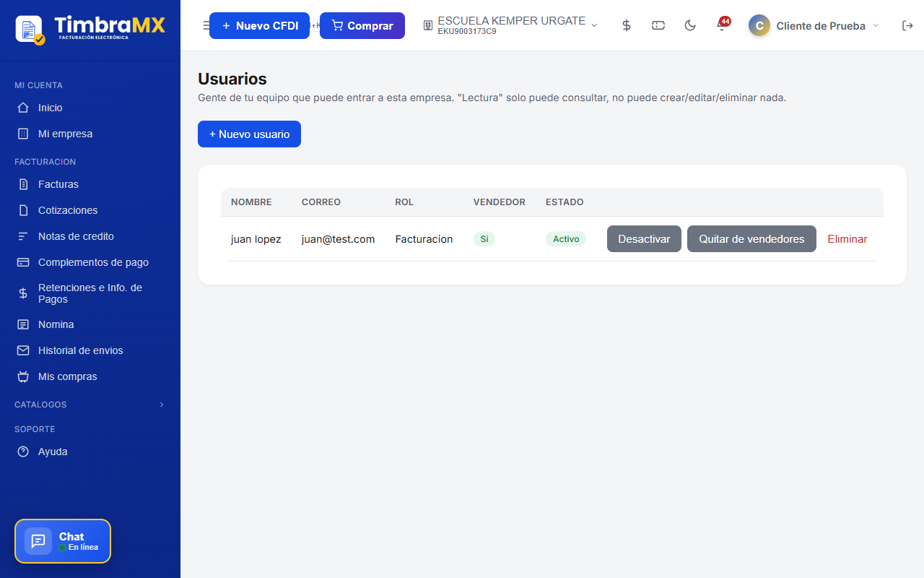924x578 pixels.
Task: Toggle dark mode moon icon
Action: [690, 25]
